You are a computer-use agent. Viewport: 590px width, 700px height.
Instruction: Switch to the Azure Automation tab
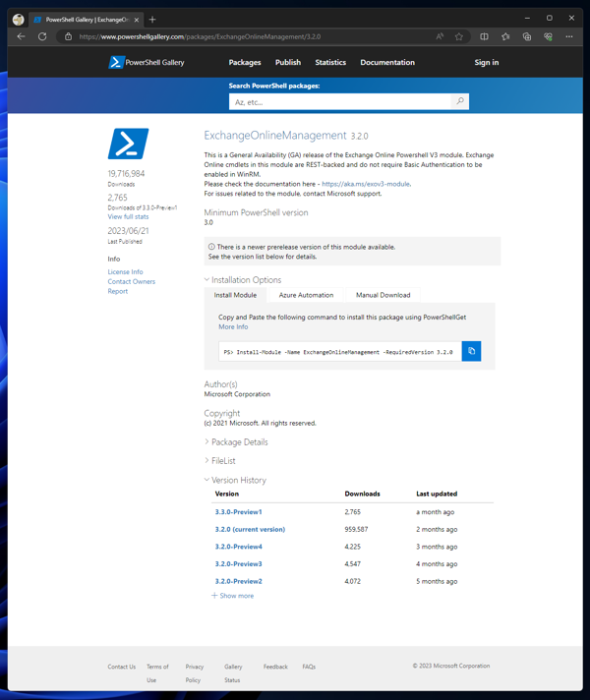click(307, 295)
